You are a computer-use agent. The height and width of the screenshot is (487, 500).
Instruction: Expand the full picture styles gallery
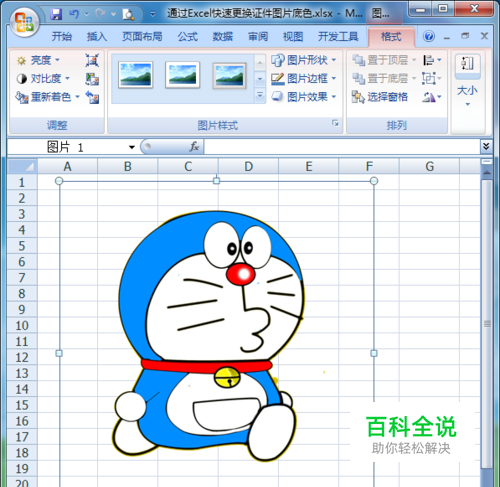(260, 95)
